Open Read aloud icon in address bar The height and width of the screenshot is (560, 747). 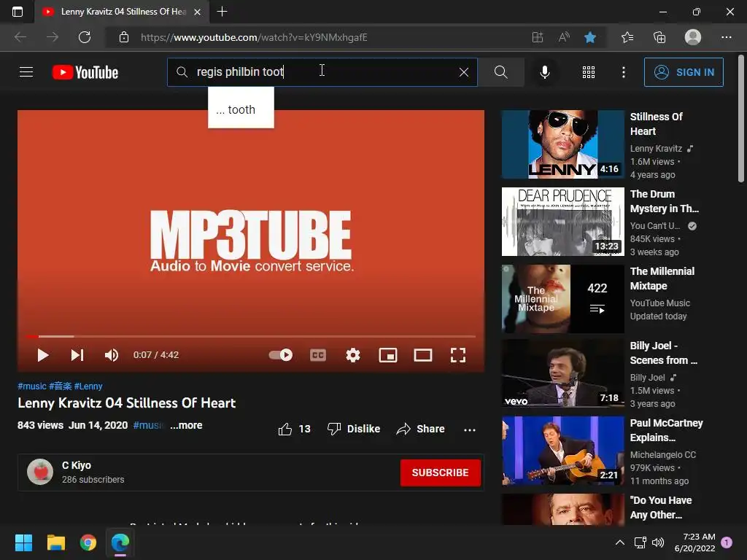[x=564, y=37]
